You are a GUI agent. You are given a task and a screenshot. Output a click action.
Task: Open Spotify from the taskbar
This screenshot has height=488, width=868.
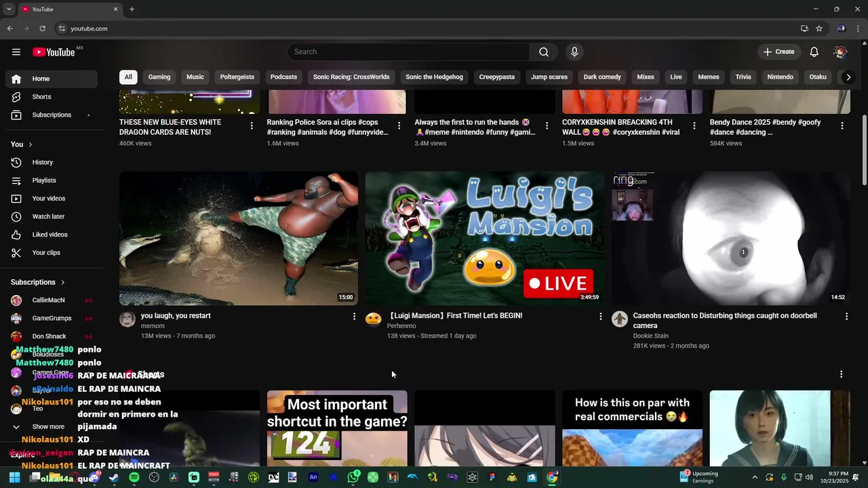point(134,477)
